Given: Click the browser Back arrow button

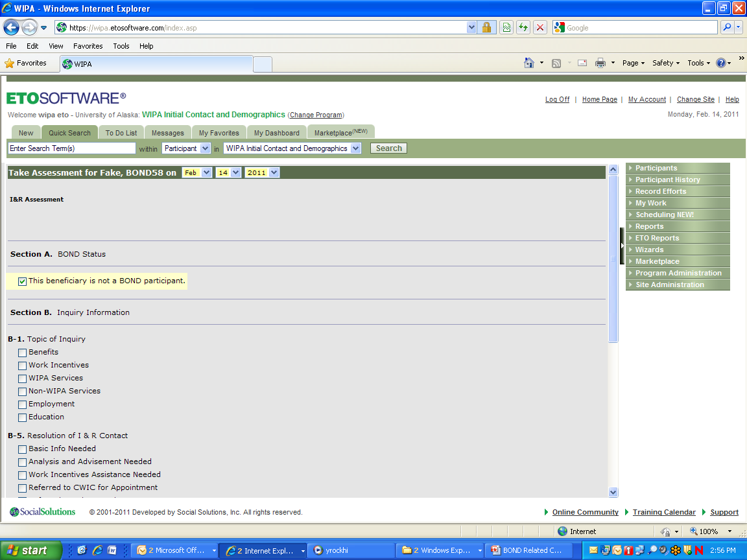Looking at the screenshot, I should pyautogui.click(x=12, y=28).
